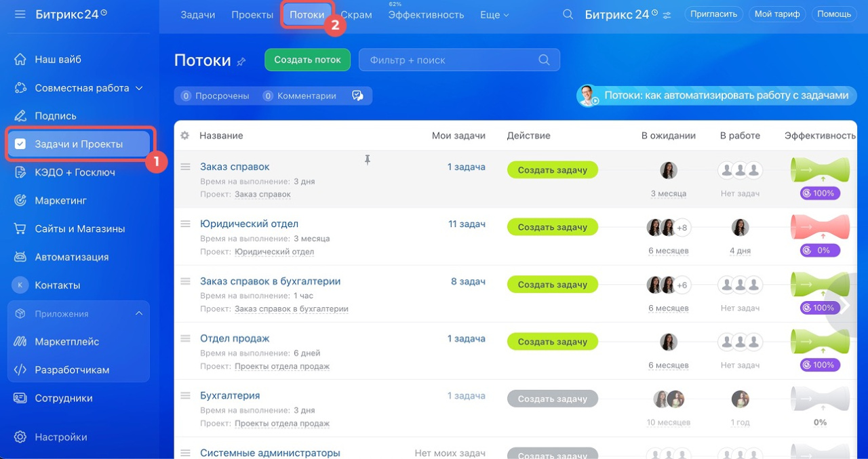Screen dimensions: 868x459
Task: Create task in Отдел продаж row
Action: (553, 342)
